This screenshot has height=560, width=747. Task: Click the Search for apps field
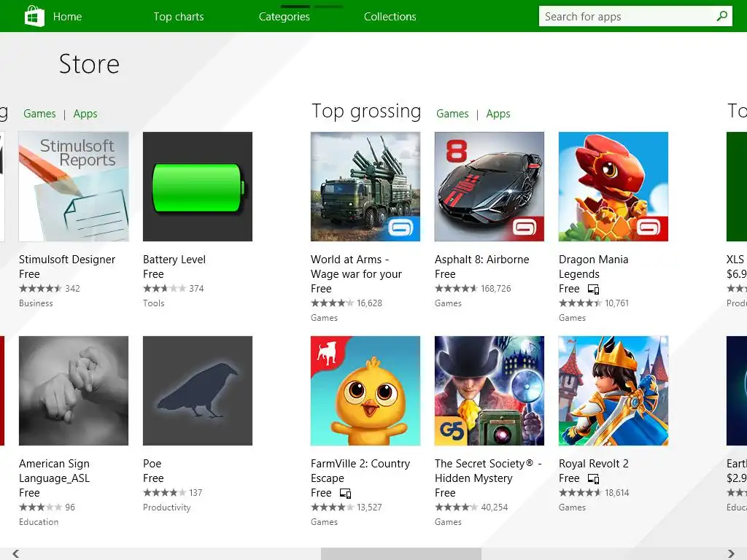[635, 16]
